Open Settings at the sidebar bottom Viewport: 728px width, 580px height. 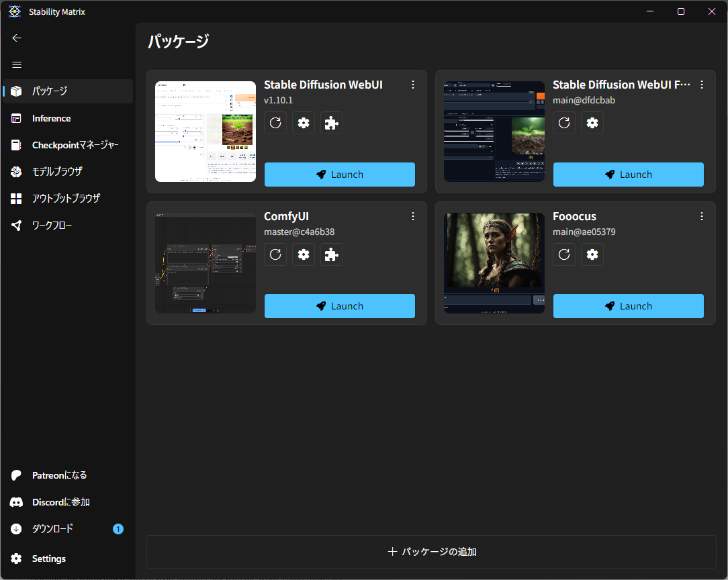click(x=68, y=559)
